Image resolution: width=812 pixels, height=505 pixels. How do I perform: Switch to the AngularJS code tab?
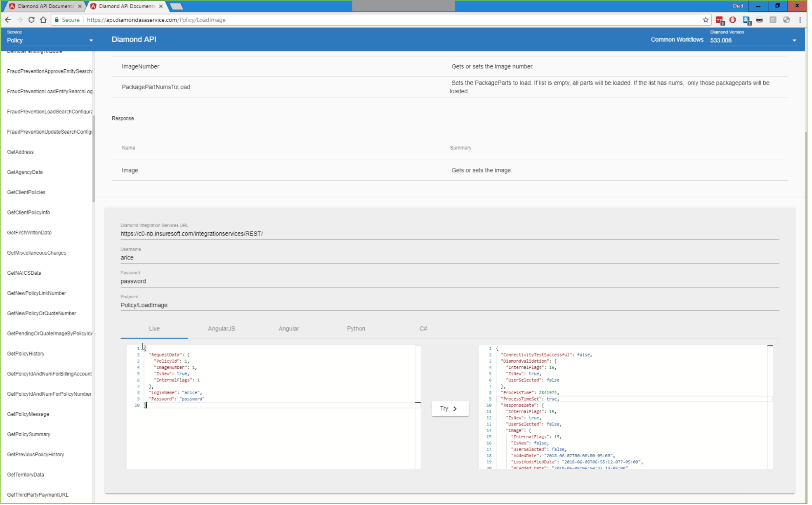point(221,329)
